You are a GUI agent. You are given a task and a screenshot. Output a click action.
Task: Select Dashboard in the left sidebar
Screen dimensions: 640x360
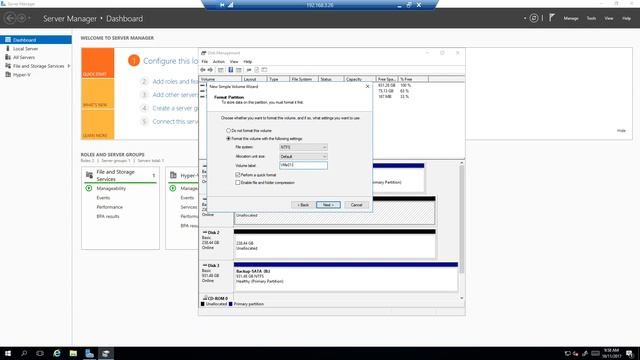(36, 40)
